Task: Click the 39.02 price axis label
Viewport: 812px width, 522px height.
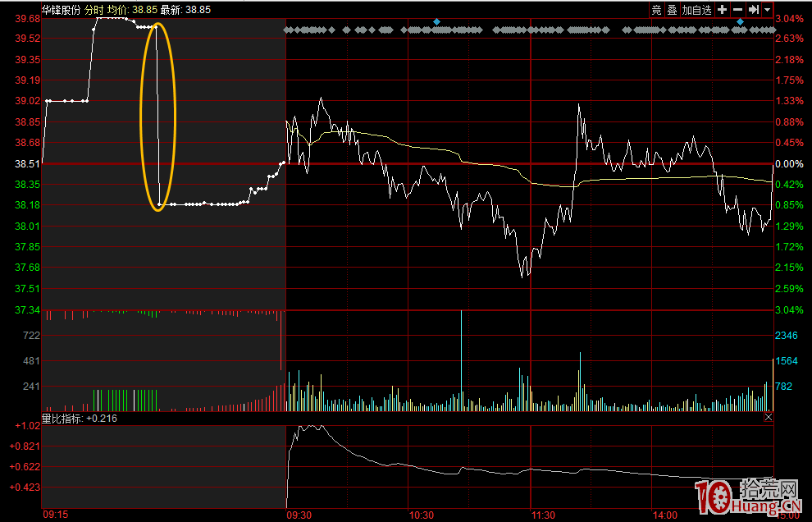Action: coord(27,101)
